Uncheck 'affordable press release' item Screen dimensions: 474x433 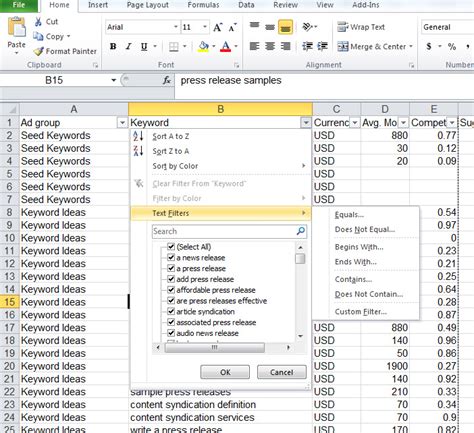tap(171, 290)
